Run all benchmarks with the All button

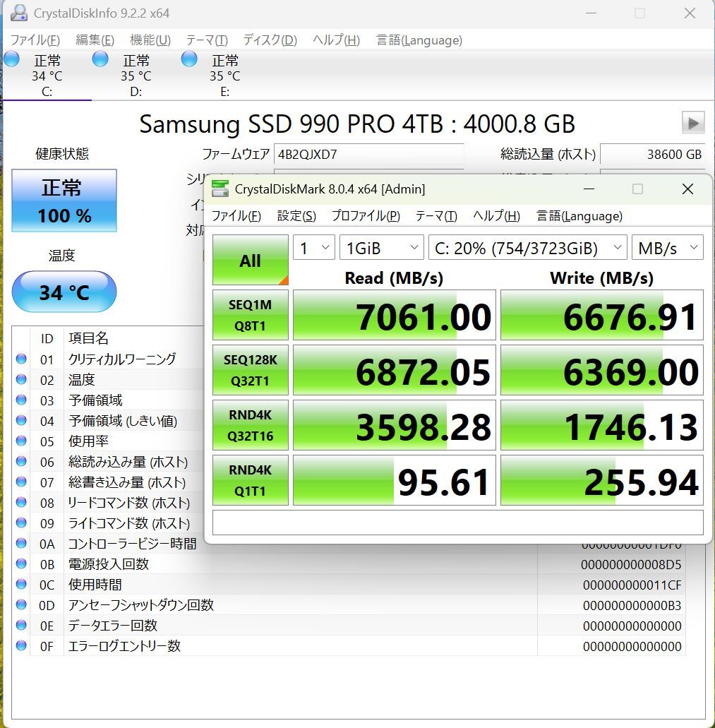(250, 261)
